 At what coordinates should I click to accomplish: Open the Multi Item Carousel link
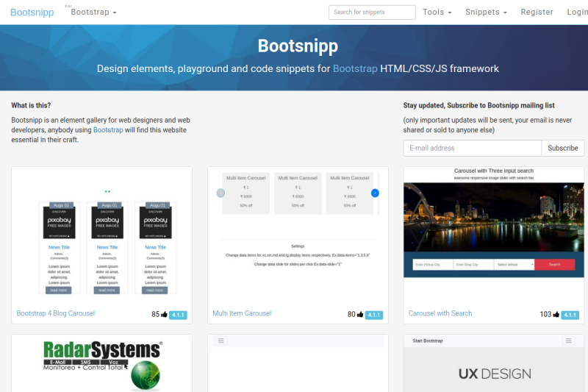point(242,313)
